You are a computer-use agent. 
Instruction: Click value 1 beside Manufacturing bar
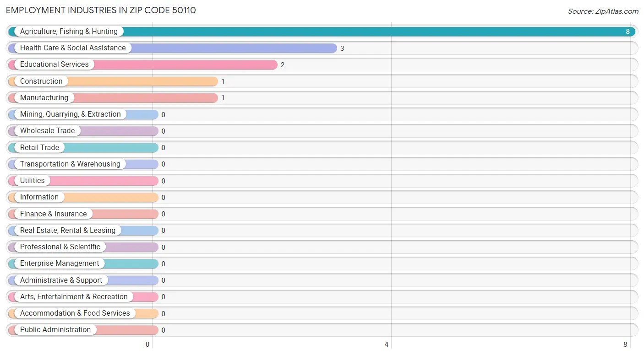[x=223, y=98]
